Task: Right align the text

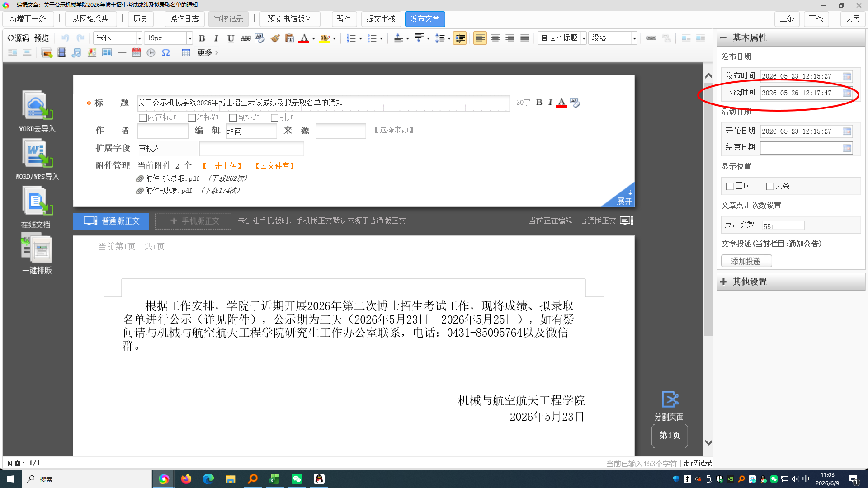Action: click(510, 38)
